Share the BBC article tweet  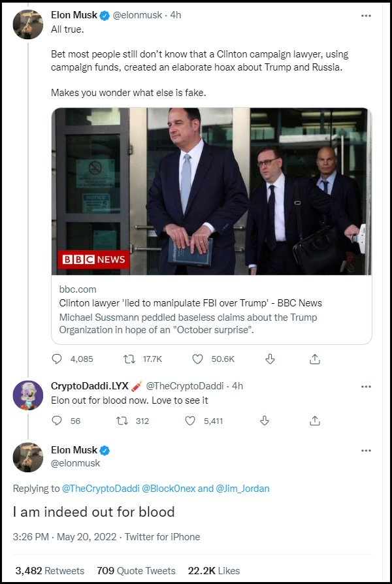(x=315, y=359)
